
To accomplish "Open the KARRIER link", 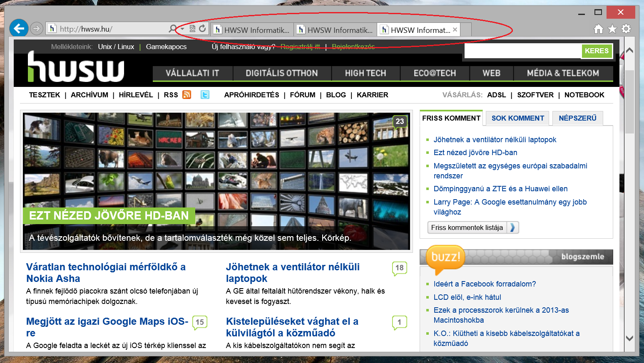I will coord(373,95).
